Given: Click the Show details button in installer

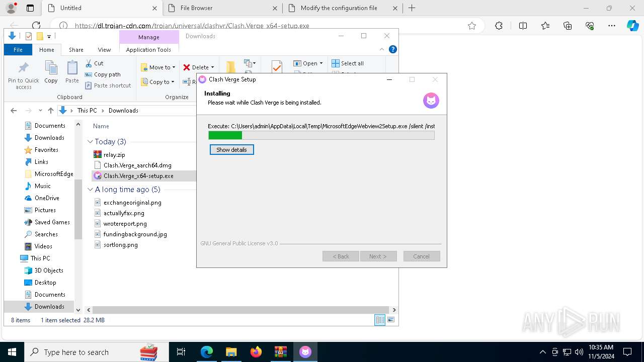Looking at the screenshot, I should pyautogui.click(x=231, y=150).
